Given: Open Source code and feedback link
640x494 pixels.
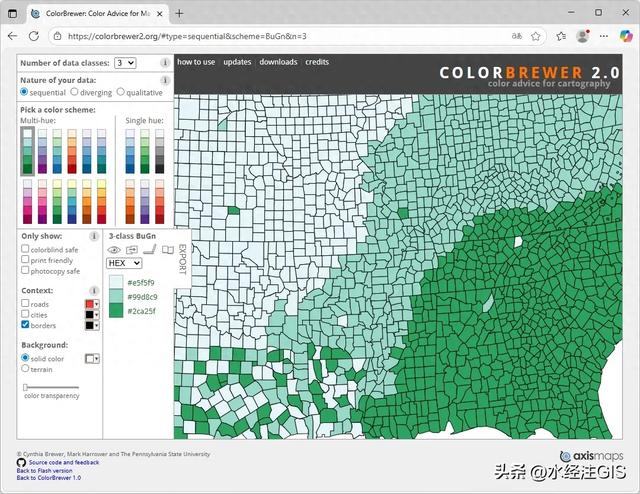Looking at the screenshot, I should coord(64,463).
